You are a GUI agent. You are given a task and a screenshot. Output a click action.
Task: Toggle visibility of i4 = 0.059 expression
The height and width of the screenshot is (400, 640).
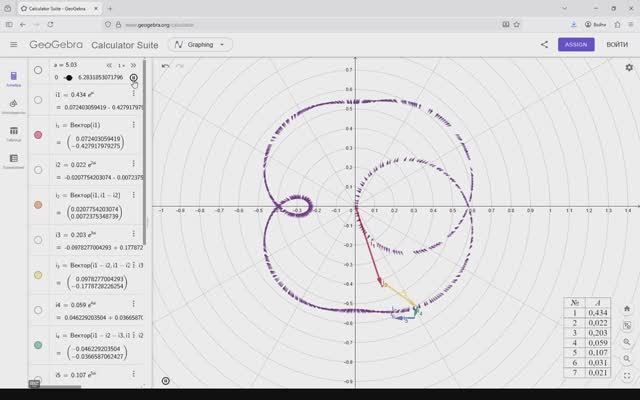pyautogui.click(x=38, y=310)
